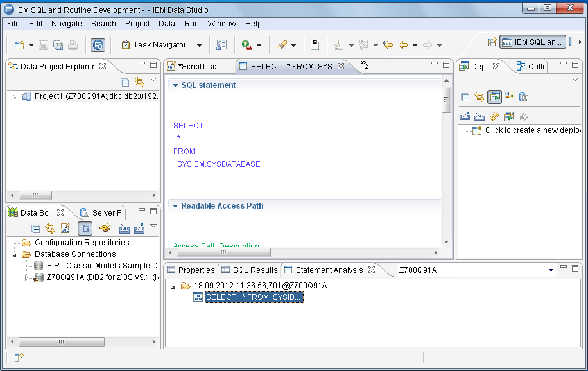
Task: Expand the Project1 tree node
Action: (15, 97)
